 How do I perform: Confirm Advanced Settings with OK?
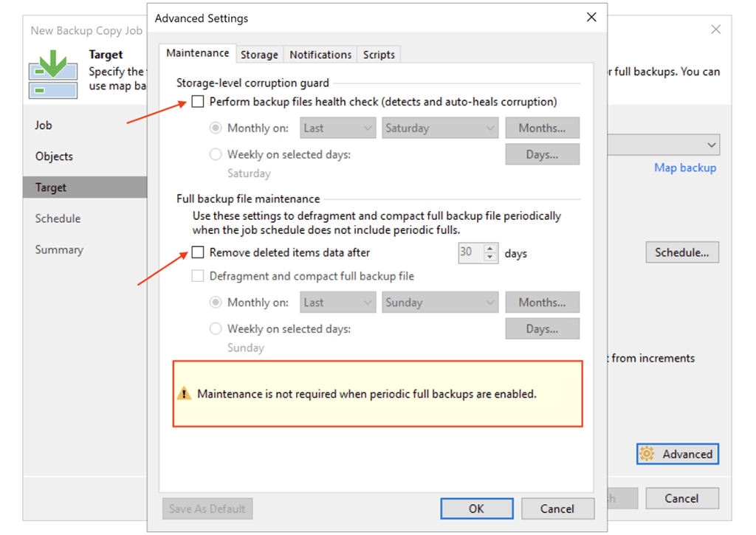click(x=477, y=509)
